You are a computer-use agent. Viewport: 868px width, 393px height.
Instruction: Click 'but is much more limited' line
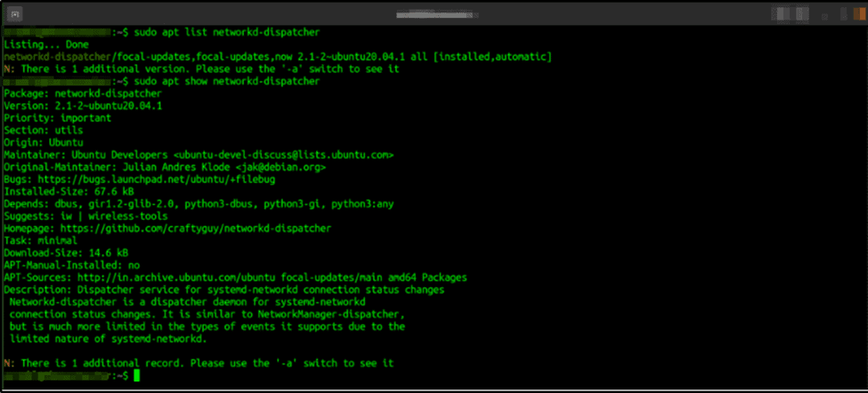(x=207, y=326)
